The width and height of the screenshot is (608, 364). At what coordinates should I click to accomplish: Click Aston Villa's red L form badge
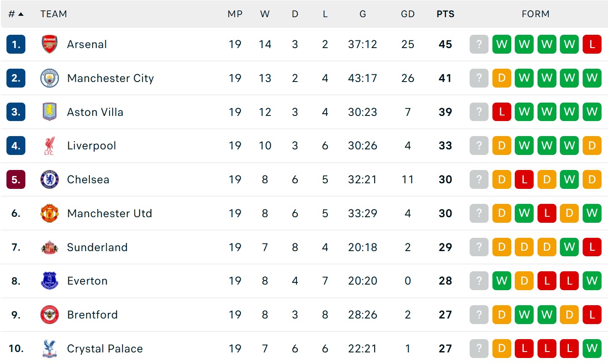(501, 112)
